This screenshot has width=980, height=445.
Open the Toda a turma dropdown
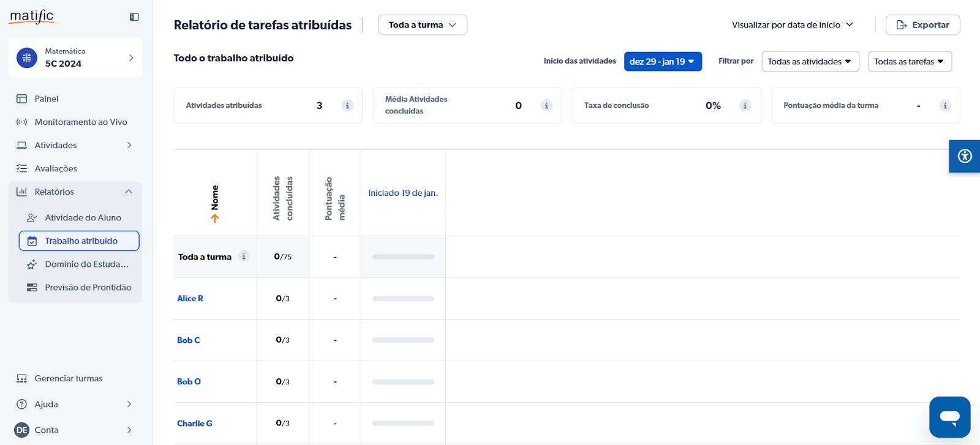click(x=422, y=25)
